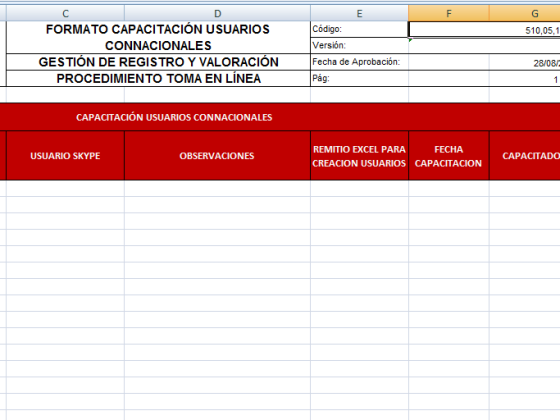Select the REMITIO EXCEL PARA CREACION USUARIOS header
Screen dimensions: 560x420
click(359, 156)
